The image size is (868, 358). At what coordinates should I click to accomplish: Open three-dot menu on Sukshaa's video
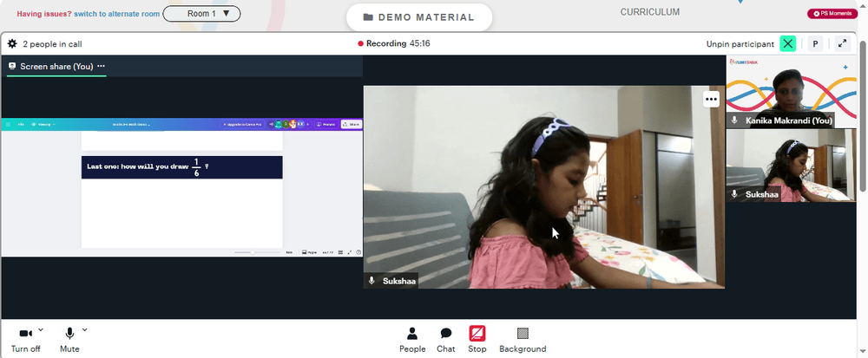712,100
